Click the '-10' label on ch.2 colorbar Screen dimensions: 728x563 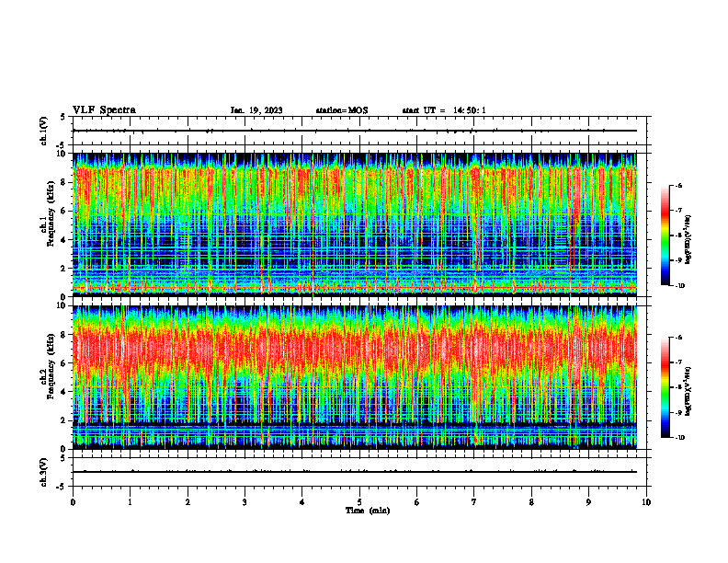click(679, 438)
